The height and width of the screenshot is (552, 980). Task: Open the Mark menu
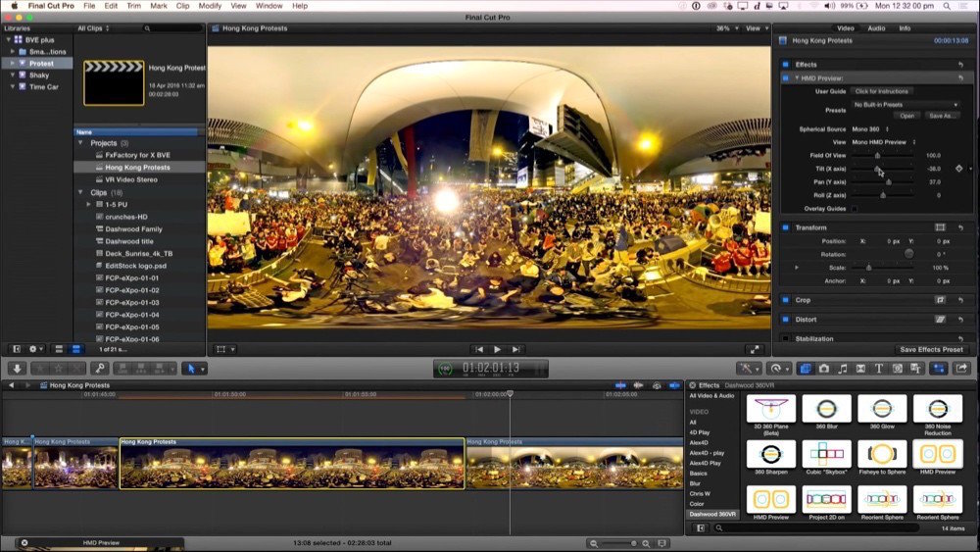click(x=159, y=6)
